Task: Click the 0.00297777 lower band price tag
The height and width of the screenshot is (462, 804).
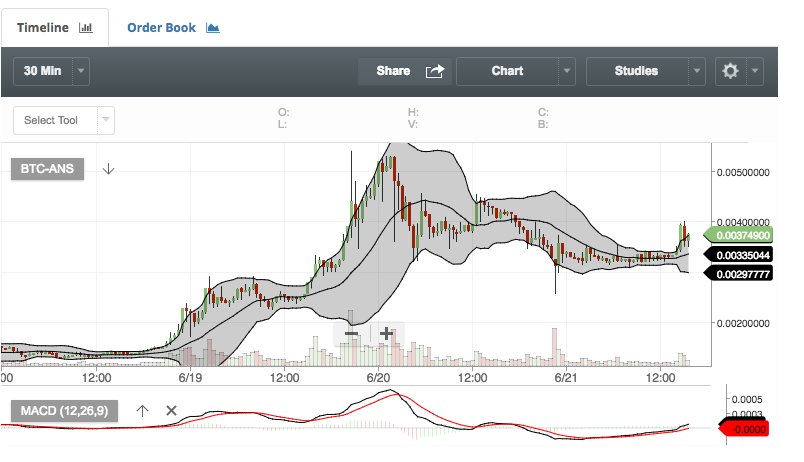Action: pos(738,274)
